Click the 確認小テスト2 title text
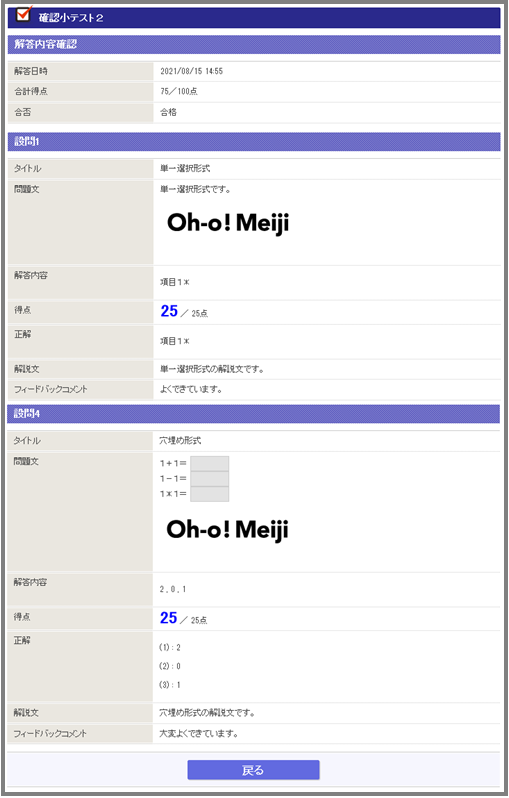Image resolution: width=509 pixels, height=798 pixels. point(71,18)
